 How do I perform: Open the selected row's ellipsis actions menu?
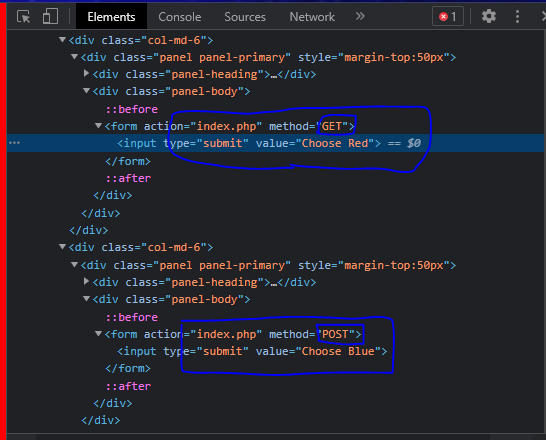point(15,143)
